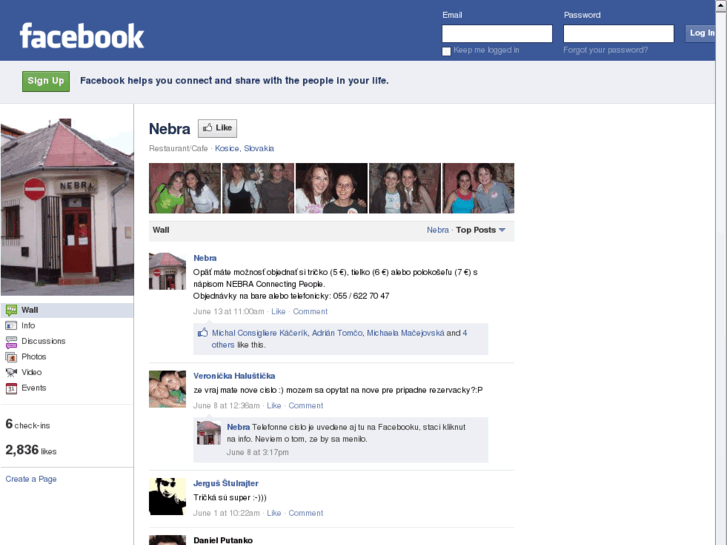Open the Photos tab in sidebar
The image size is (727, 545).
point(67,357)
